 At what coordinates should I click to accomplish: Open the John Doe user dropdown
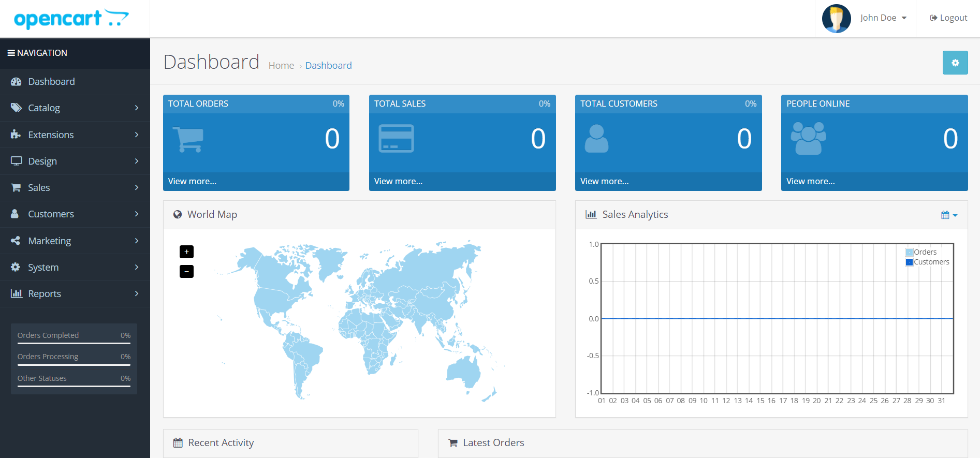(x=883, y=18)
